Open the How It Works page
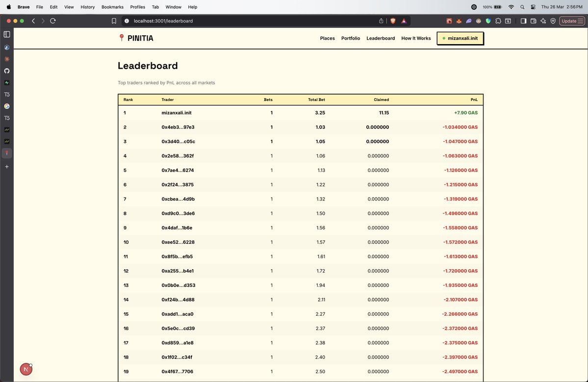 [x=416, y=38]
